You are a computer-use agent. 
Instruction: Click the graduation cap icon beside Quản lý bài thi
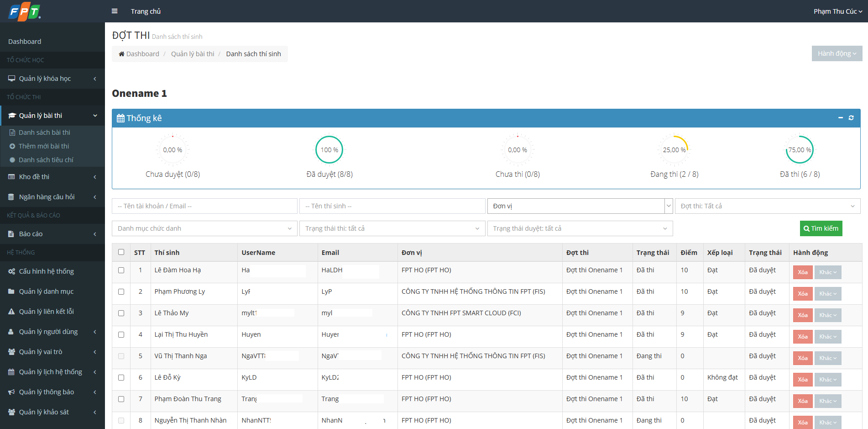pos(12,116)
